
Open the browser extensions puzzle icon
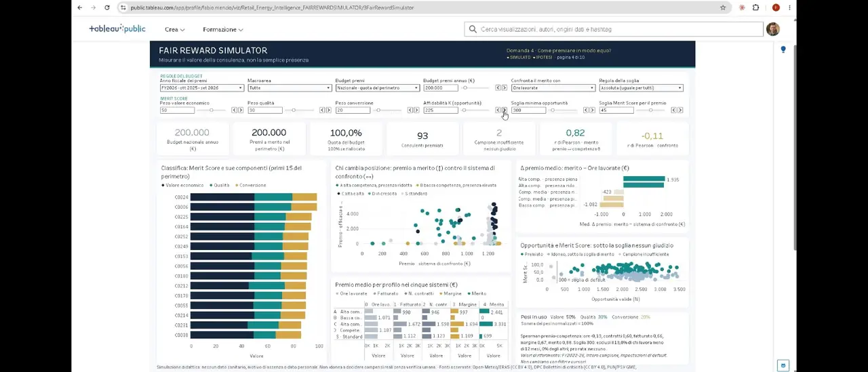pyautogui.click(x=755, y=7)
